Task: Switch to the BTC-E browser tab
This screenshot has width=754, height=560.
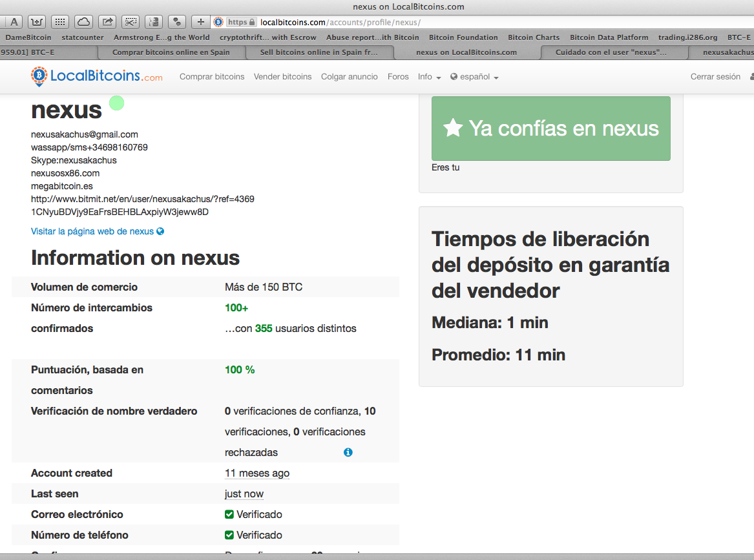Action: pyautogui.click(x=48, y=52)
